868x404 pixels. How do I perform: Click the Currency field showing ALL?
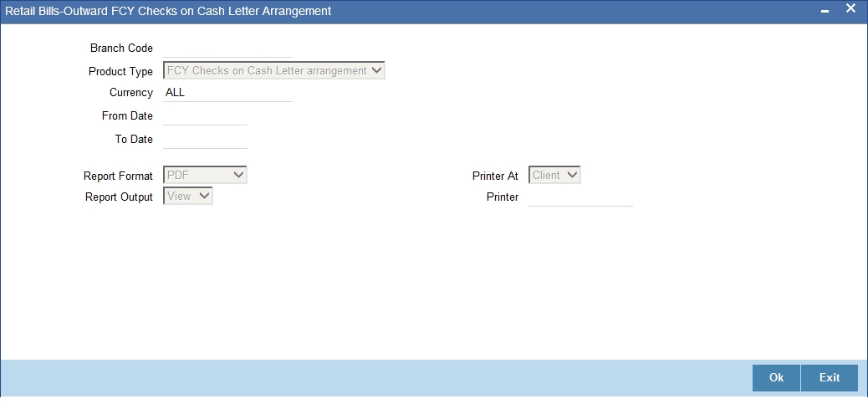tap(227, 92)
